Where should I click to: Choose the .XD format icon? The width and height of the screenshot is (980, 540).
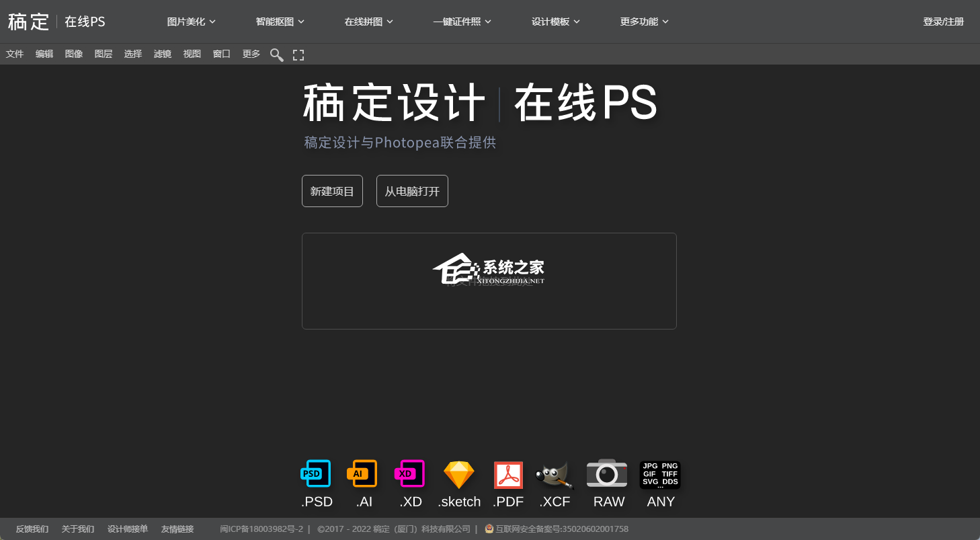pos(409,475)
